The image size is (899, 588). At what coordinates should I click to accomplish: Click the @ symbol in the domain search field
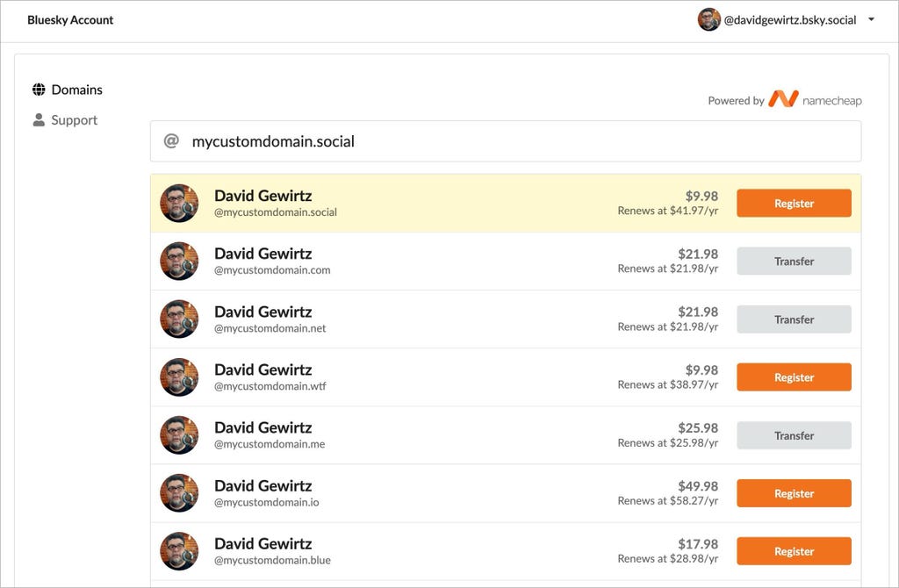tap(171, 140)
